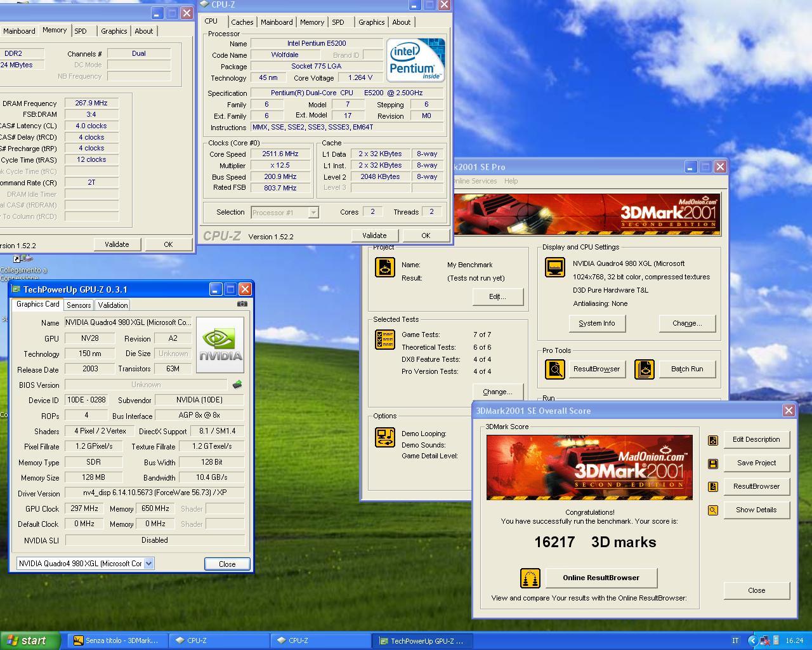Click the disconnected network tray icon
Viewport: 812px width, 650px height.
pyautogui.click(x=764, y=640)
